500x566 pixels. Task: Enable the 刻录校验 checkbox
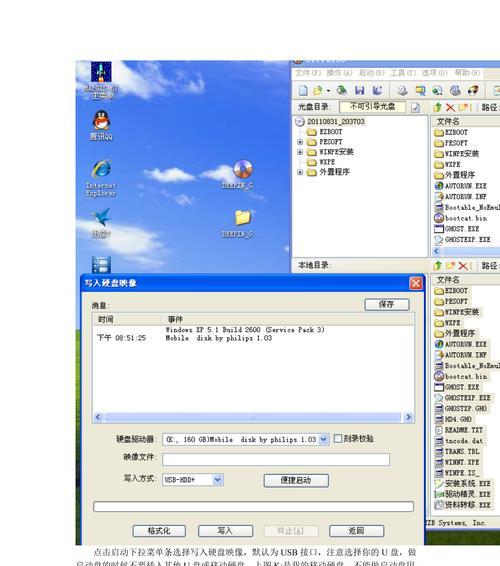pos(338,439)
